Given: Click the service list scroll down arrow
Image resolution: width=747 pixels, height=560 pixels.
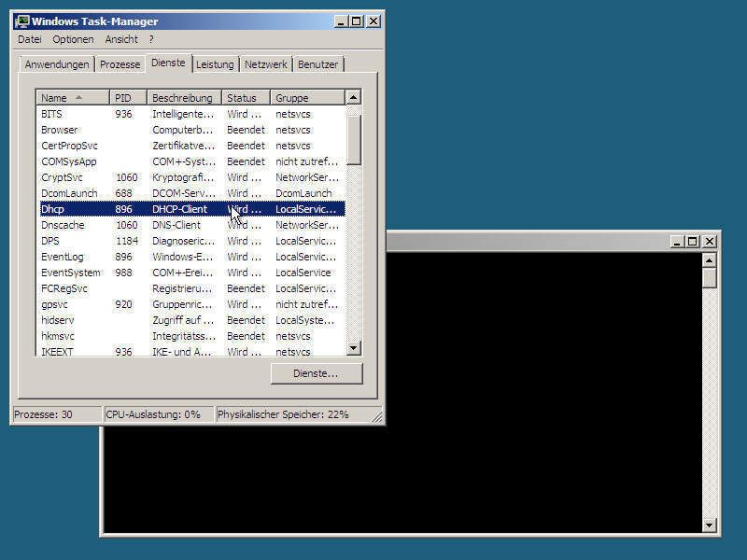Looking at the screenshot, I should pyautogui.click(x=353, y=347).
